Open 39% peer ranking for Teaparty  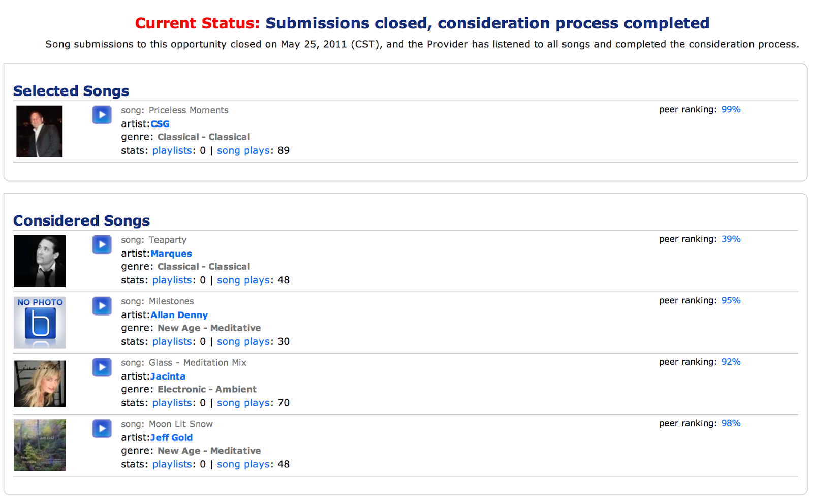731,239
